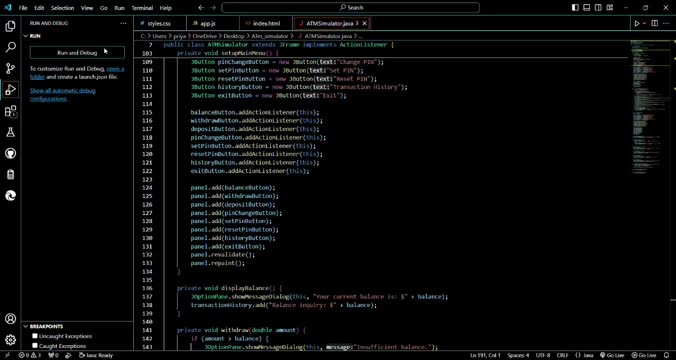Open the Search view icon
Screen dimensions: 676x360
coord(10,47)
